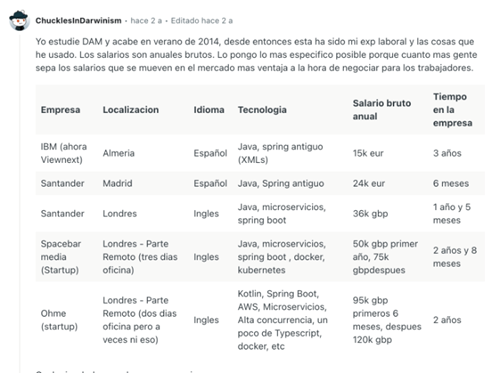Click the Almeria location cell

pyautogui.click(x=118, y=153)
